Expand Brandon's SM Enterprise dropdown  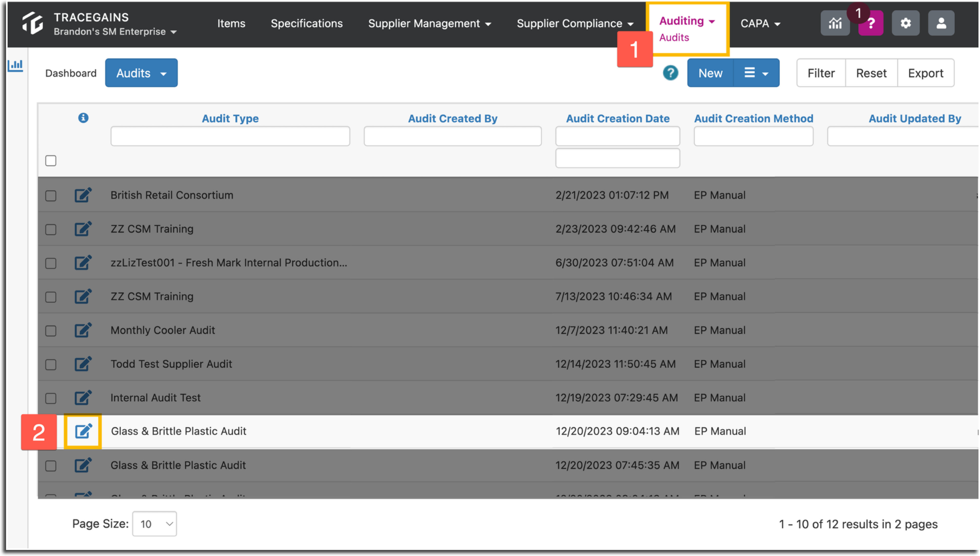[x=115, y=32]
